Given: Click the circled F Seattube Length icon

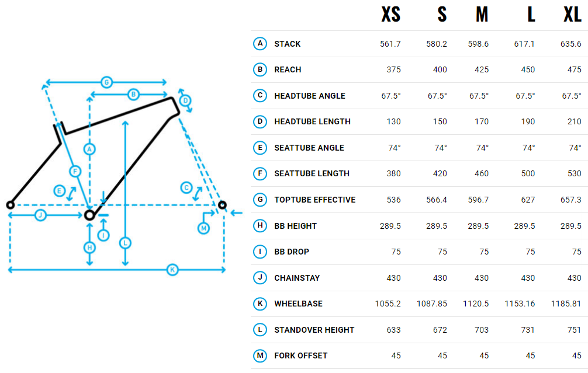Looking at the screenshot, I should click(260, 173).
